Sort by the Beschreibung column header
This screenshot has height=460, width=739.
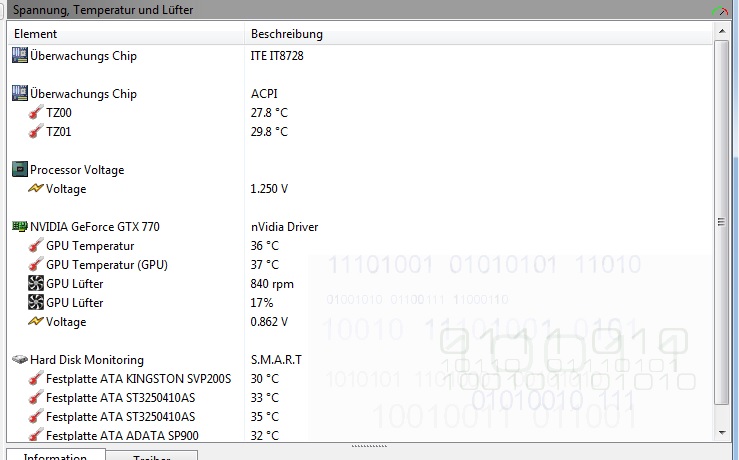coord(478,34)
